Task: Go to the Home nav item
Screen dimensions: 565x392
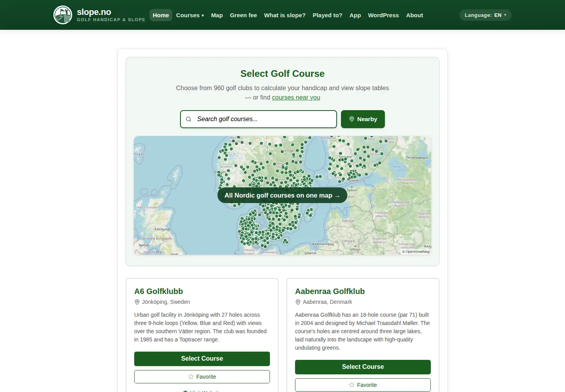Action: pyautogui.click(x=161, y=15)
